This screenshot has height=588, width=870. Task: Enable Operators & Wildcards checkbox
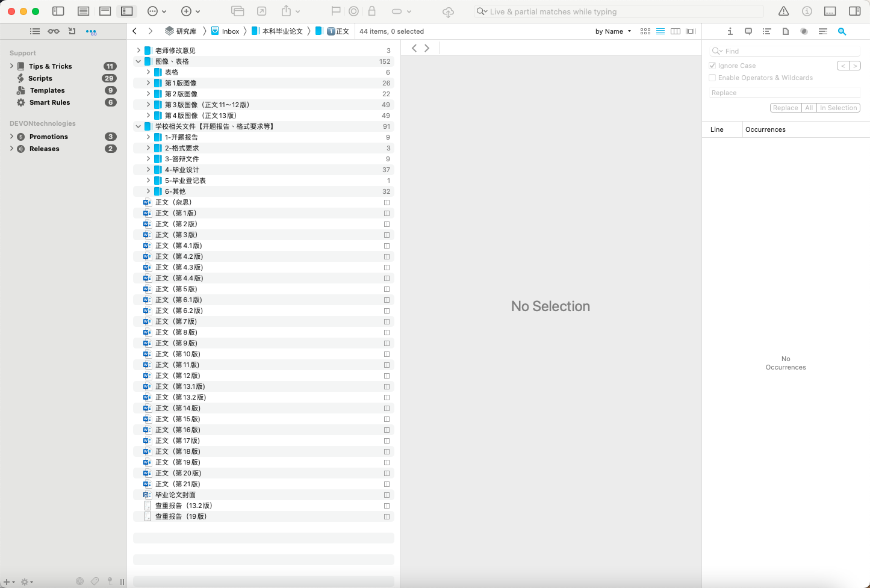[712, 78]
